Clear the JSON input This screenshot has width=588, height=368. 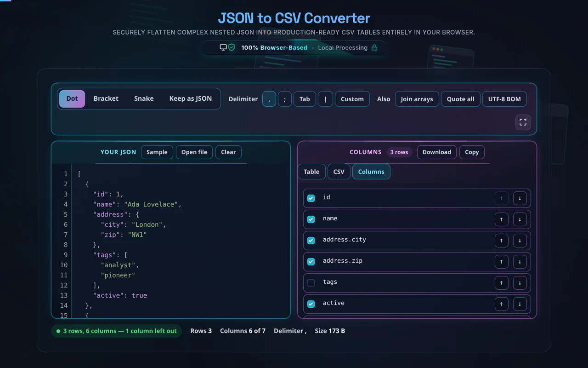point(228,152)
